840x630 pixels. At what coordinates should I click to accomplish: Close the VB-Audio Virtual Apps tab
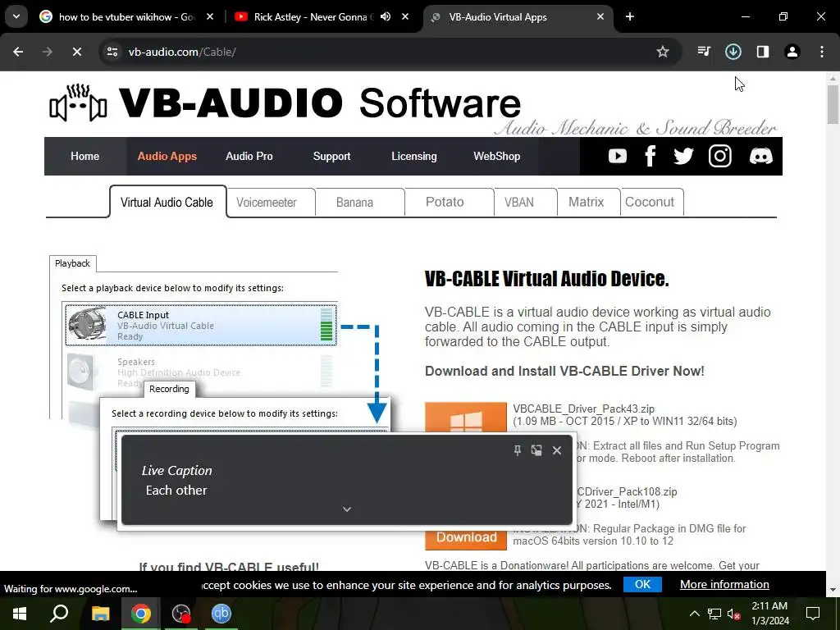coord(600,16)
